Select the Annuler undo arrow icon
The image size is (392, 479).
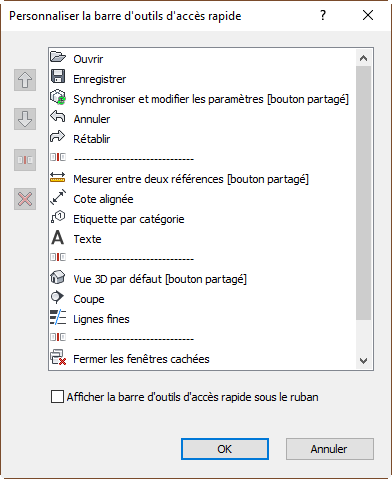tap(58, 117)
